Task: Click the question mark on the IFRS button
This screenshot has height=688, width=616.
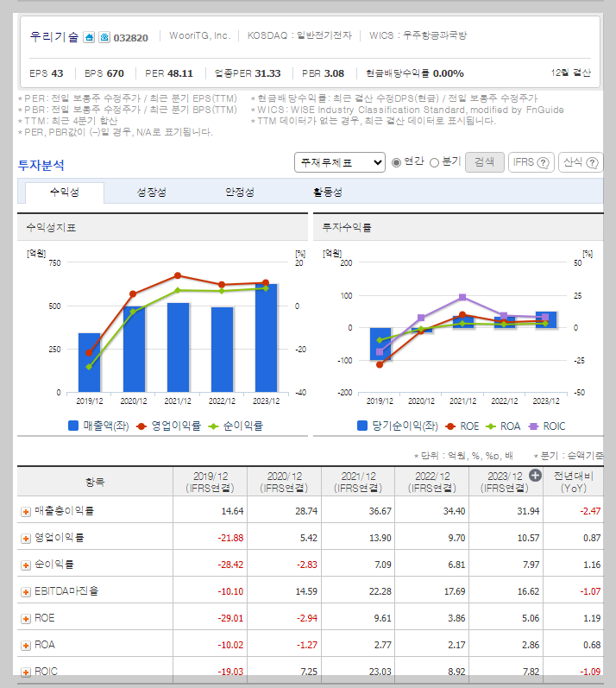Action: click(543, 163)
